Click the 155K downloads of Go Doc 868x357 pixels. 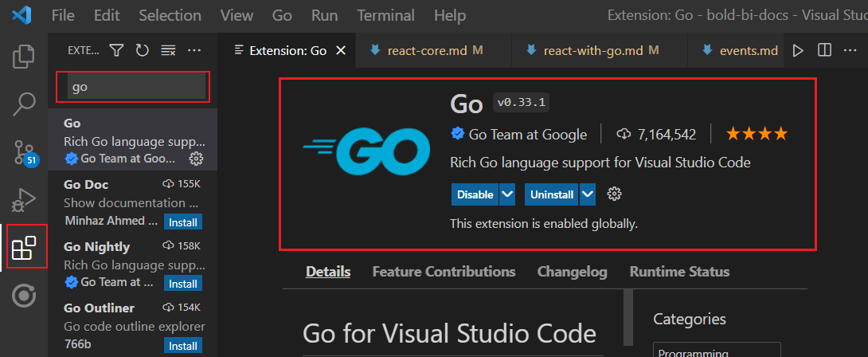[182, 183]
